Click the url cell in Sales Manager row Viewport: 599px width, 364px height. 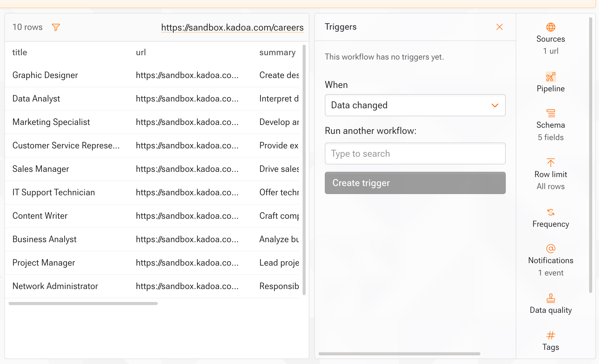[187, 169]
